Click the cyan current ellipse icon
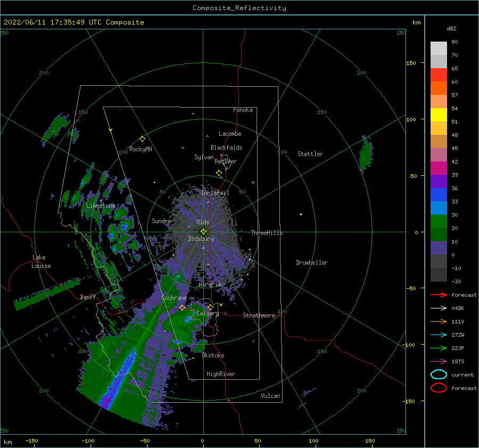 [x=439, y=374]
